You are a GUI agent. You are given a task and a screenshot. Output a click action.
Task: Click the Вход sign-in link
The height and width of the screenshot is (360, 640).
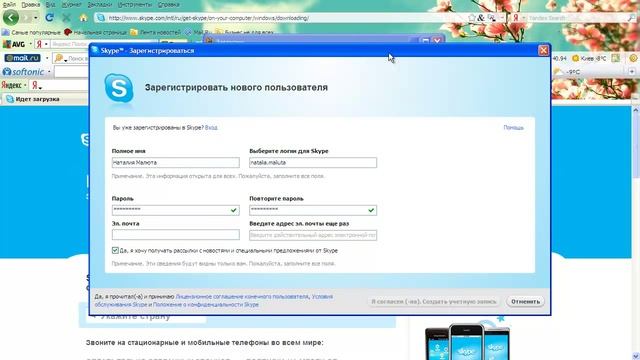pos(211,127)
